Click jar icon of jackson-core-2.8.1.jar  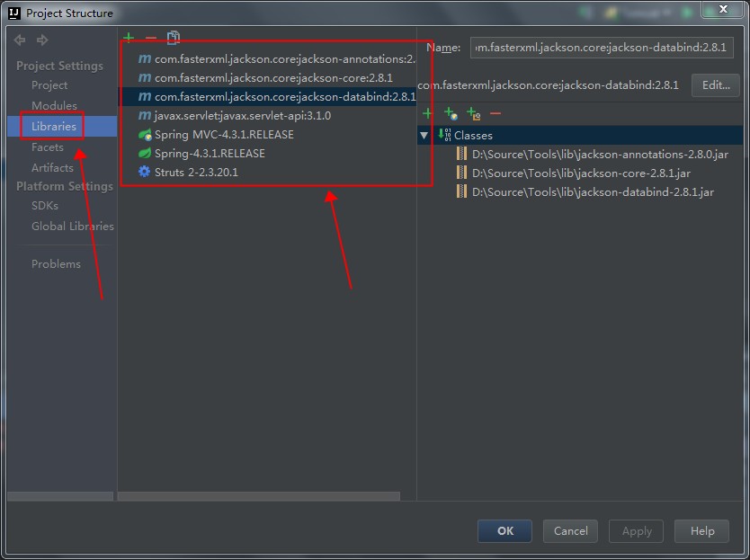click(x=461, y=173)
